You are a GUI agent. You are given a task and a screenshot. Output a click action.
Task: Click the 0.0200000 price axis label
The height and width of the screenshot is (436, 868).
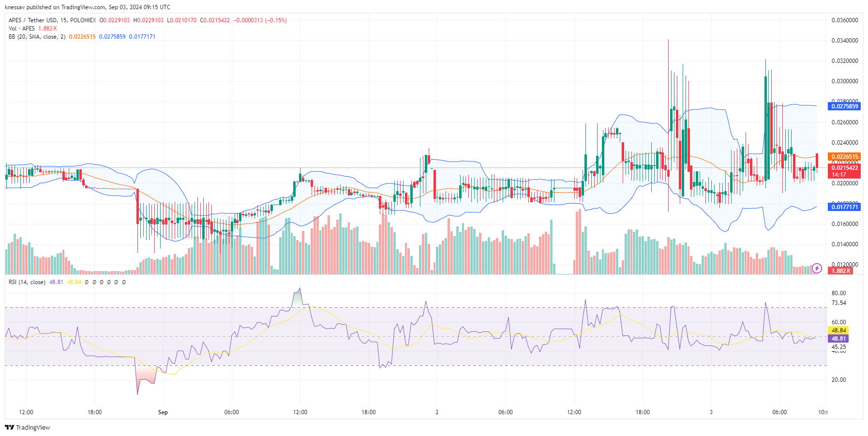[845, 183]
